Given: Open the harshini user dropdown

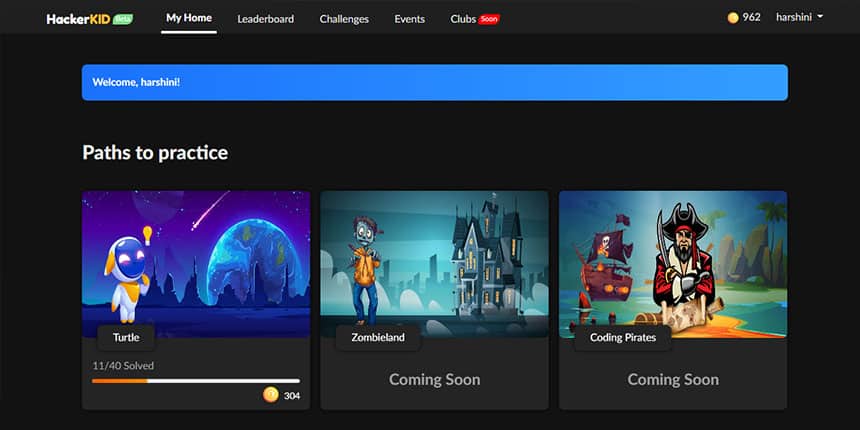Looking at the screenshot, I should point(799,18).
